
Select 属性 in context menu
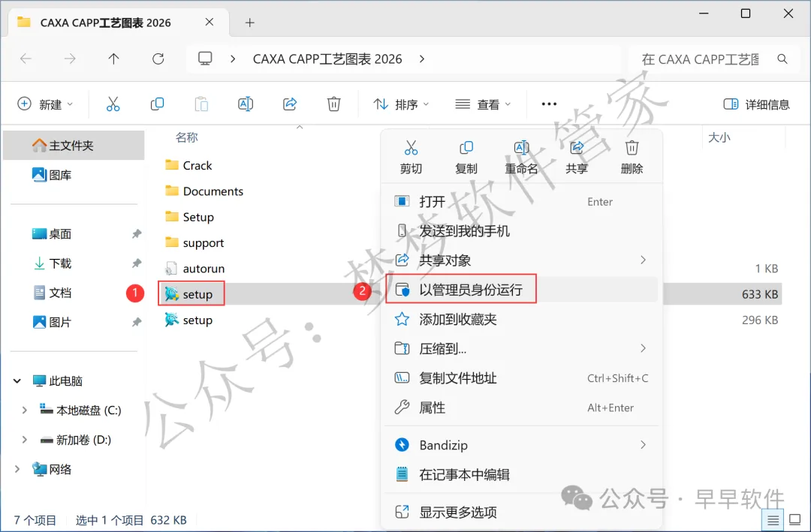522,407
